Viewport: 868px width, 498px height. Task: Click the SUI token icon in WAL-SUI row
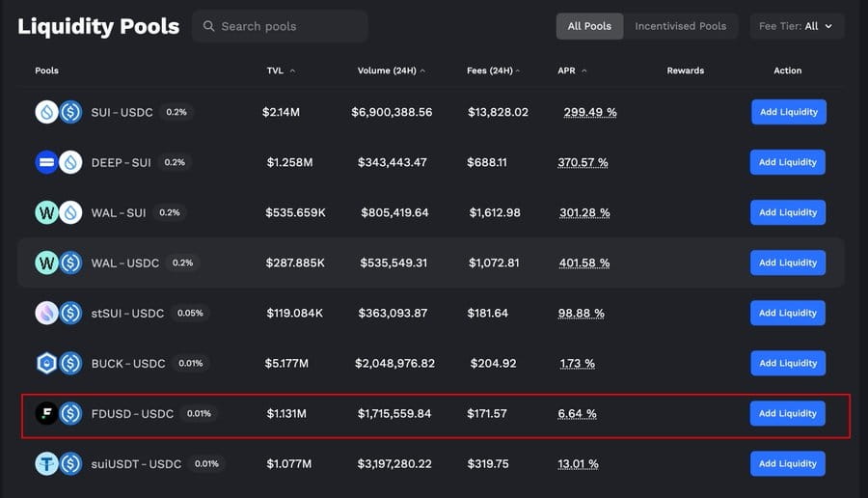[70, 212]
